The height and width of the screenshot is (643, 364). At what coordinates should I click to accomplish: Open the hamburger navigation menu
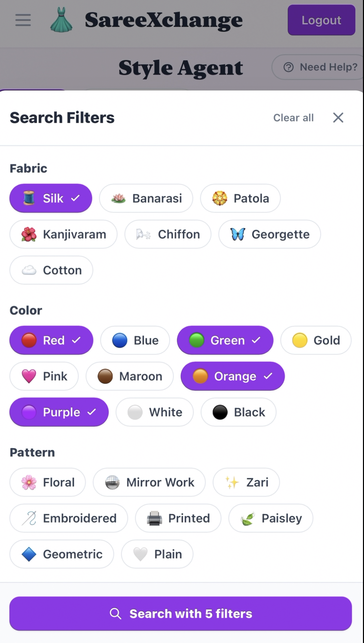coord(22,20)
